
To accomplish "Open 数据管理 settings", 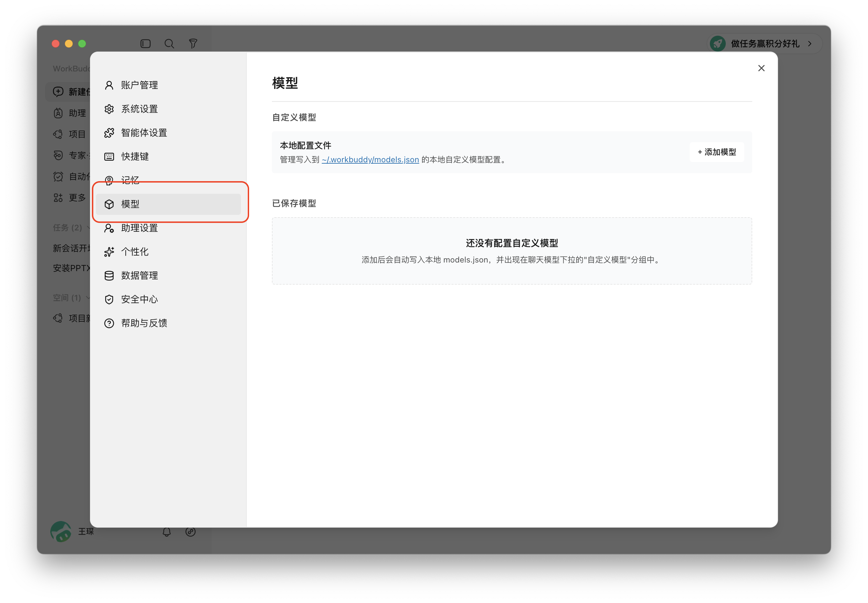I will coord(168,275).
